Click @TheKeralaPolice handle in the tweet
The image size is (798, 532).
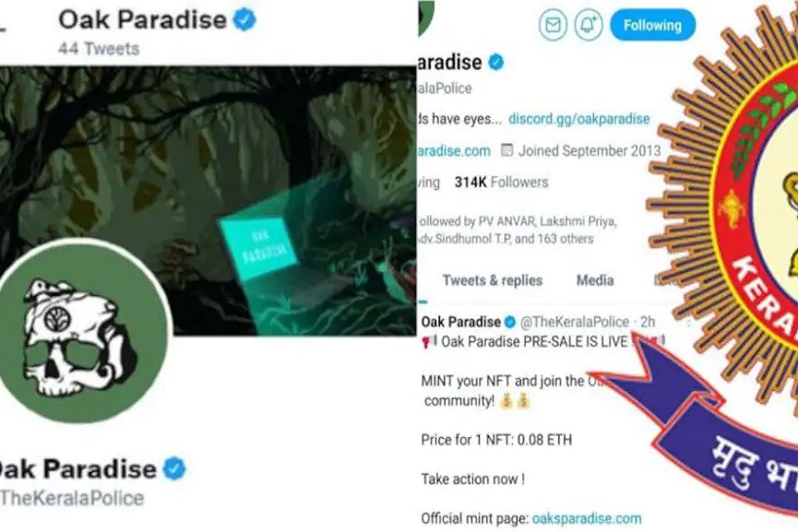pyautogui.click(x=575, y=322)
